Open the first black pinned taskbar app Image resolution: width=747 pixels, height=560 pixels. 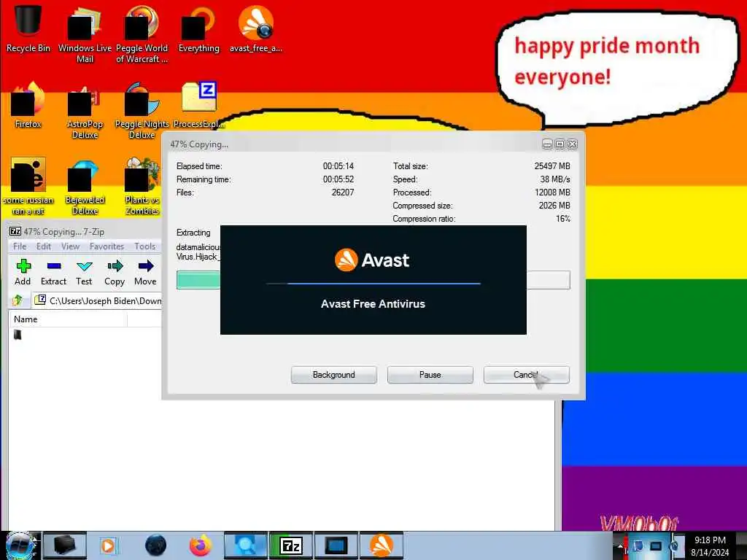point(65,545)
